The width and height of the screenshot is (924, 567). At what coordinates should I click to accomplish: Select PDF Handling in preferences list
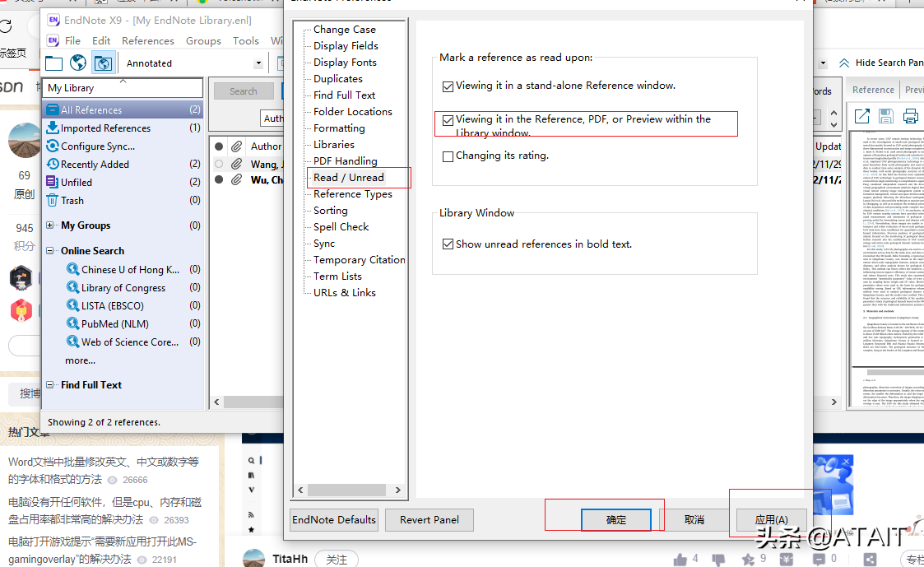(346, 161)
